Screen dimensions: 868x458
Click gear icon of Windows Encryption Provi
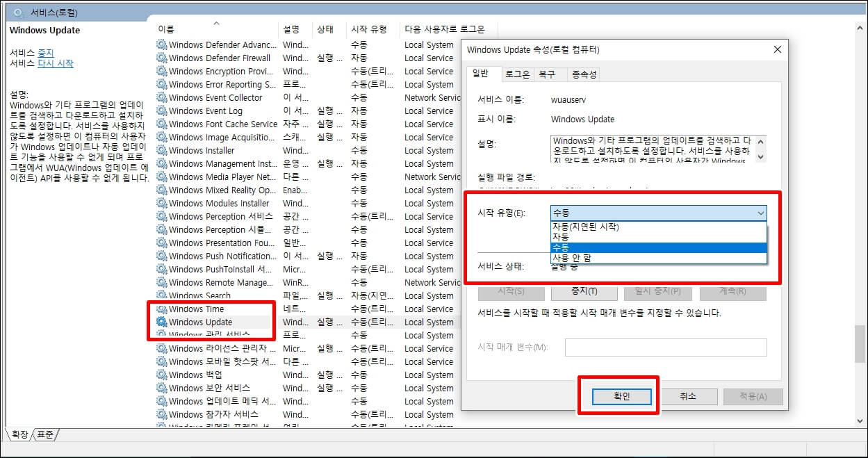tap(162, 72)
